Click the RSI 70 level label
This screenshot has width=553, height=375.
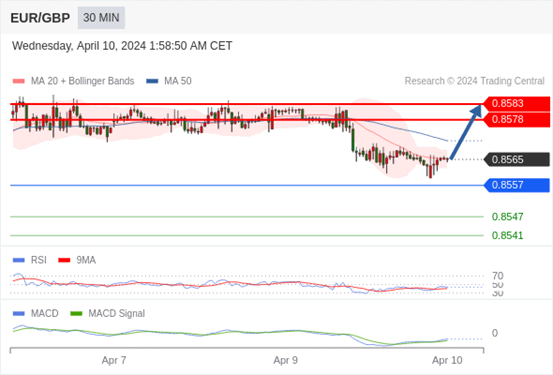498,276
